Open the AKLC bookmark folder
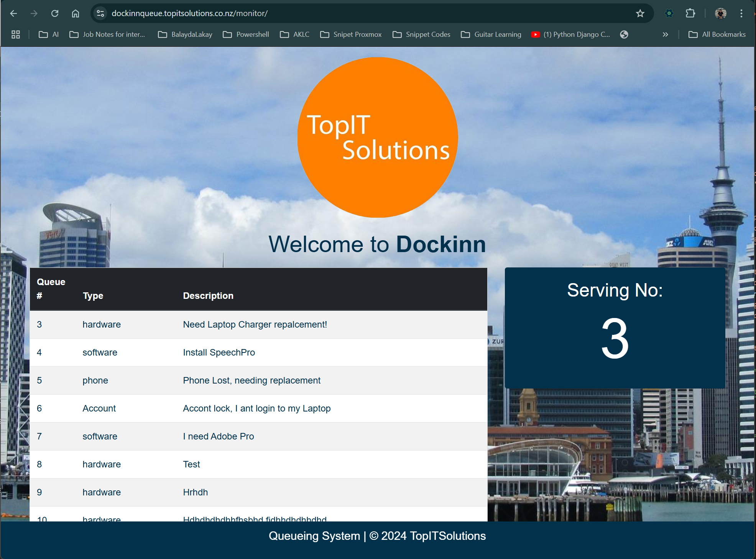 [x=295, y=34]
